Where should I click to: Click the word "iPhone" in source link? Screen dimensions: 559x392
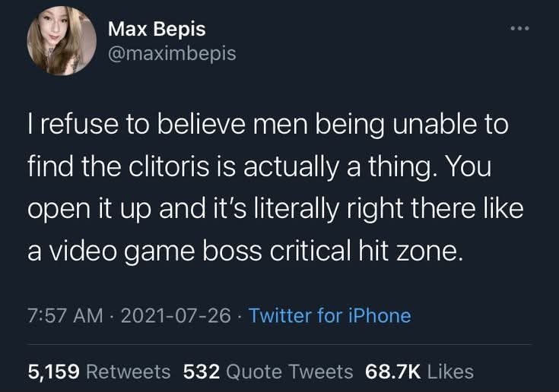coord(380,315)
